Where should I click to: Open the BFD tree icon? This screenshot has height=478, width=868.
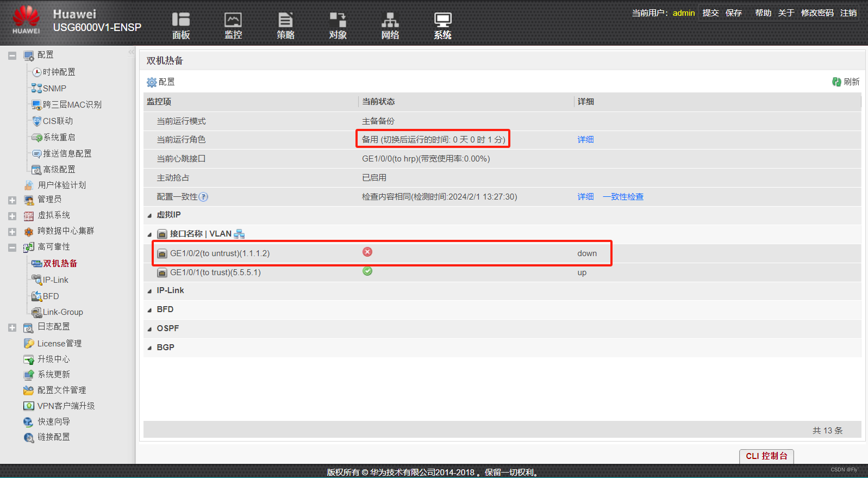coord(36,296)
